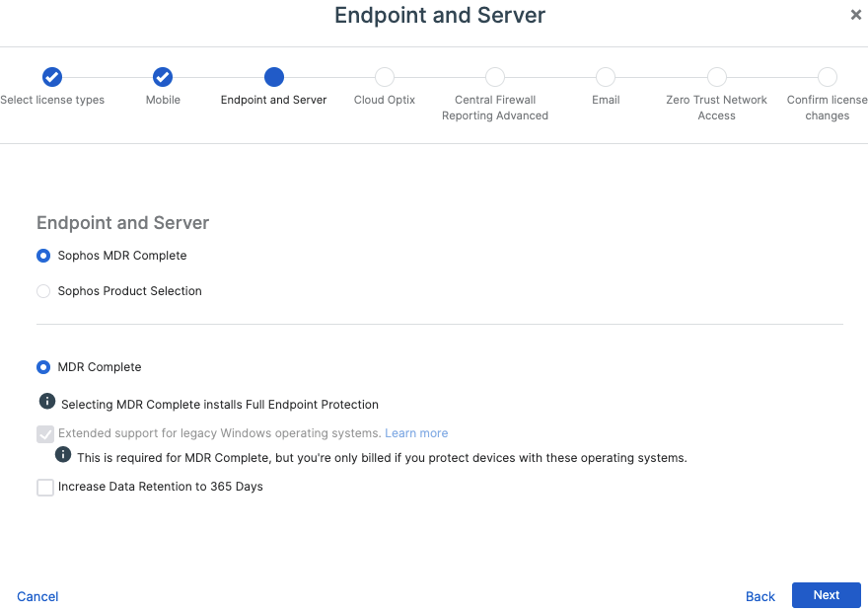
Task: Click the filled Endpoint and Server step circle
Action: point(273,77)
